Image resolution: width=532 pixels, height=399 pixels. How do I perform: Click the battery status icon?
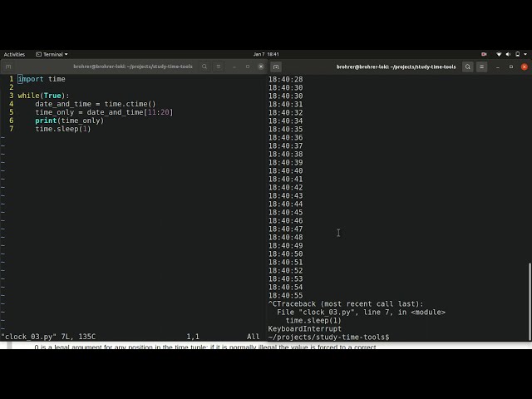(x=517, y=54)
